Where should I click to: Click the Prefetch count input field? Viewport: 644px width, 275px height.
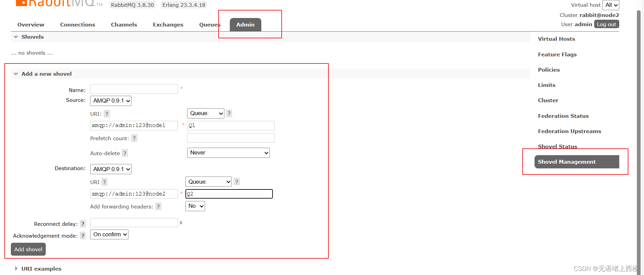[231, 138]
